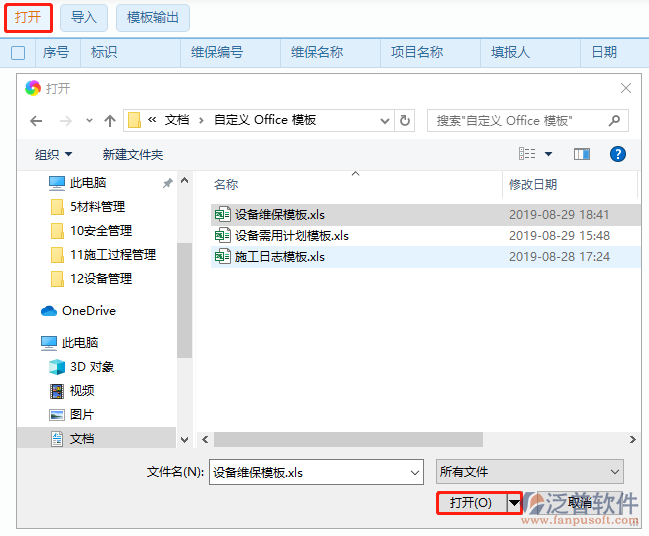
Task: Click the 模板输出 button
Action: point(153,17)
